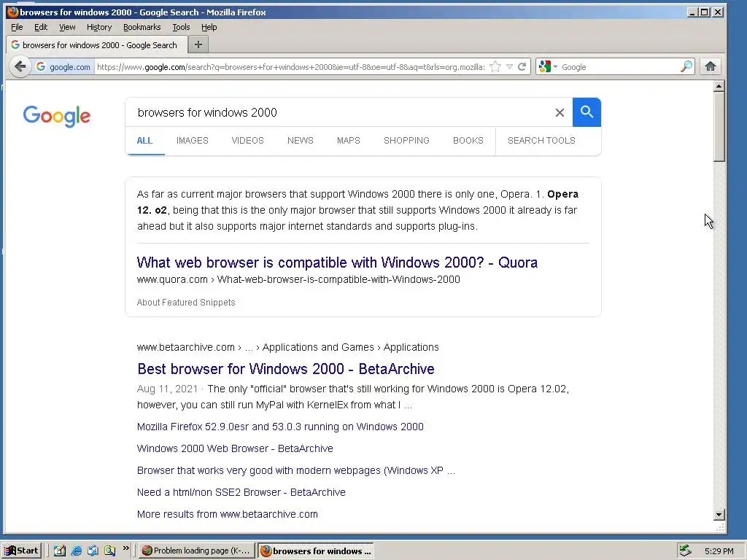The height and width of the screenshot is (560, 747).
Task: Click About Featured Snippets link
Action: tap(186, 303)
